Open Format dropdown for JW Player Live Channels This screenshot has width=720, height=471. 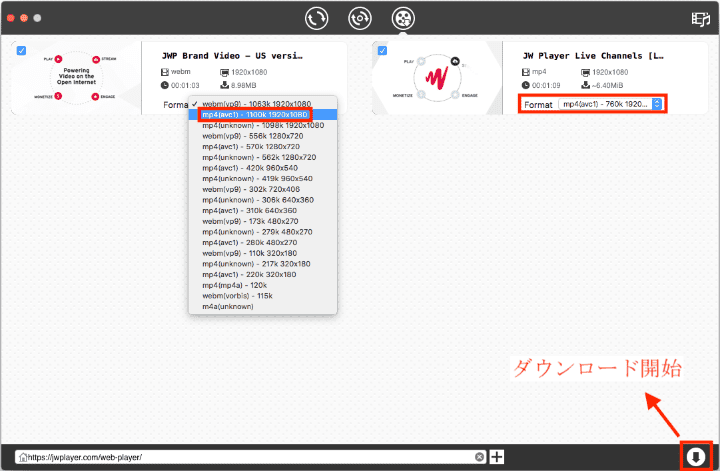tap(610, 104)
